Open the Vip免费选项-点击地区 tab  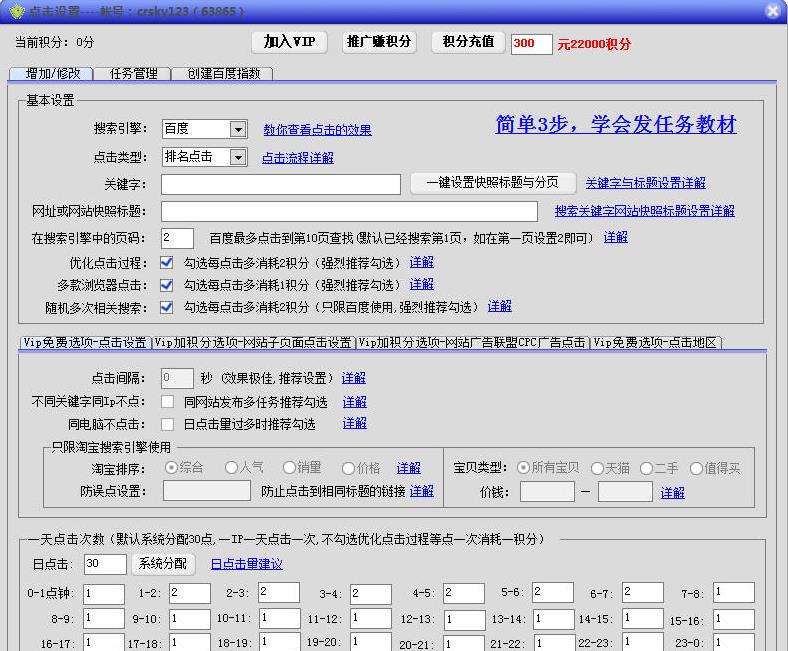point(655,342)
